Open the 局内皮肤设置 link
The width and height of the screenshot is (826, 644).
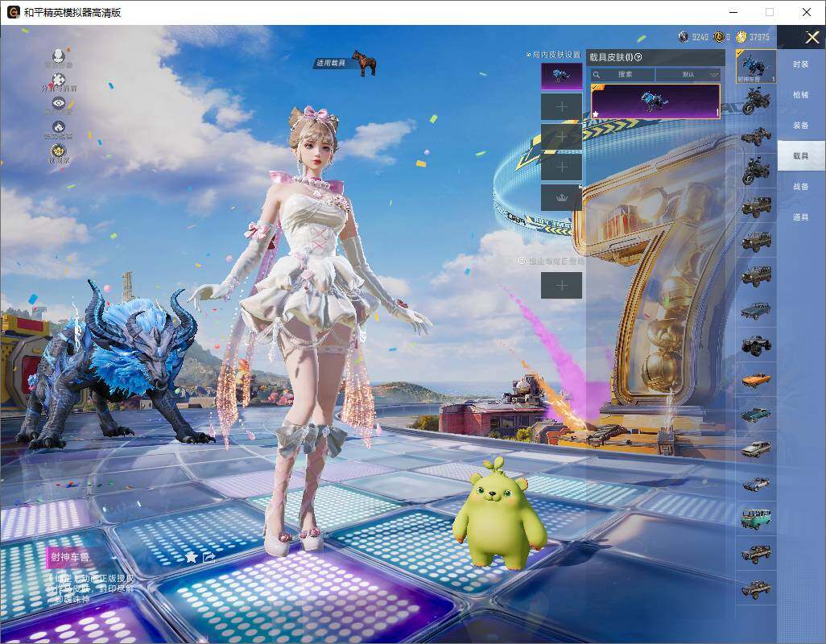coord(553,55)
